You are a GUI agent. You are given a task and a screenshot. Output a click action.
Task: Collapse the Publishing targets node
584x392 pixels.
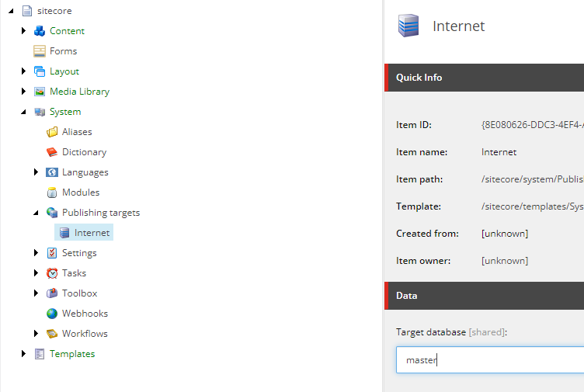tap(36, 213)
